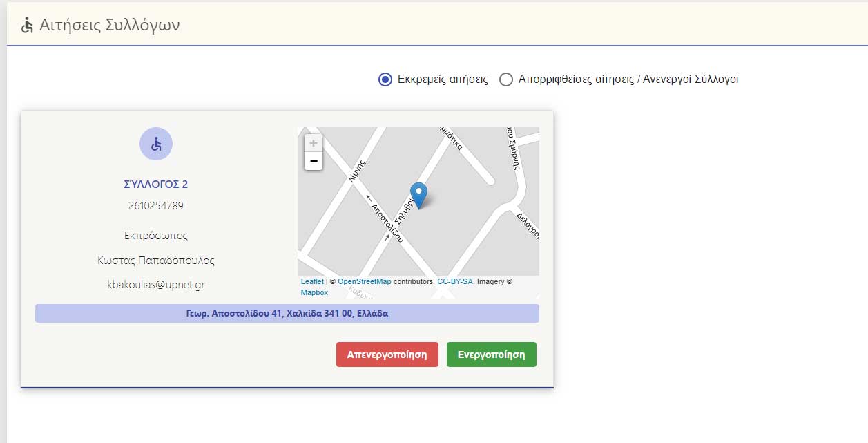
Task: Zoom in the map with the plus button
Action: pos(314,143)
